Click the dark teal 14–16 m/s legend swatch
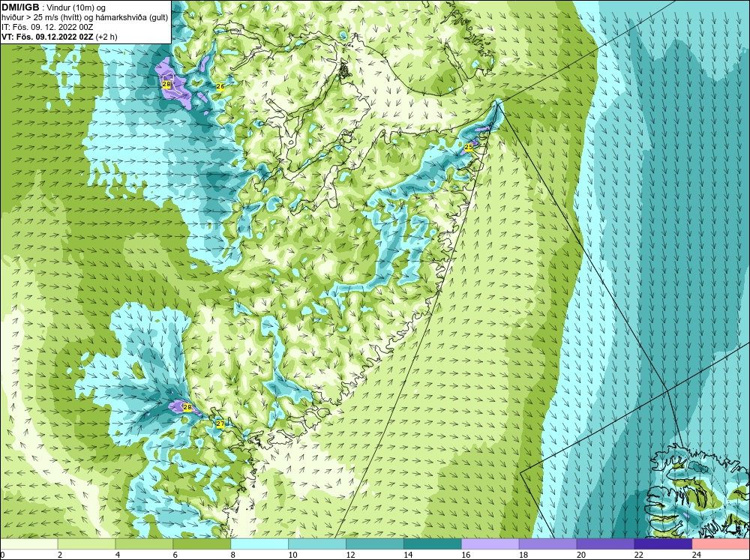The image size is (750, 560). [x=433, y=544]
